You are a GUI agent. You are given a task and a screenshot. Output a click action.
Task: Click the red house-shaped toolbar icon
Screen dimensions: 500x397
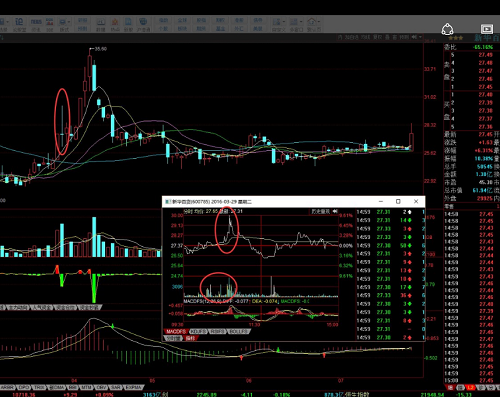click(115, 22)
